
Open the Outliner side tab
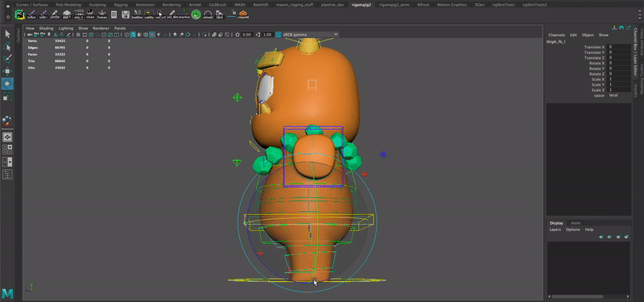(x=18, y=36)
